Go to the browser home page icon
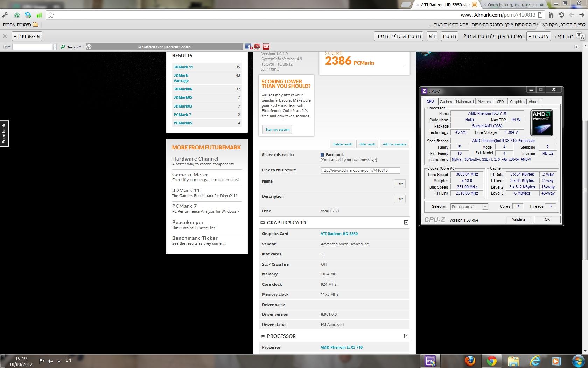 (551, 15)
